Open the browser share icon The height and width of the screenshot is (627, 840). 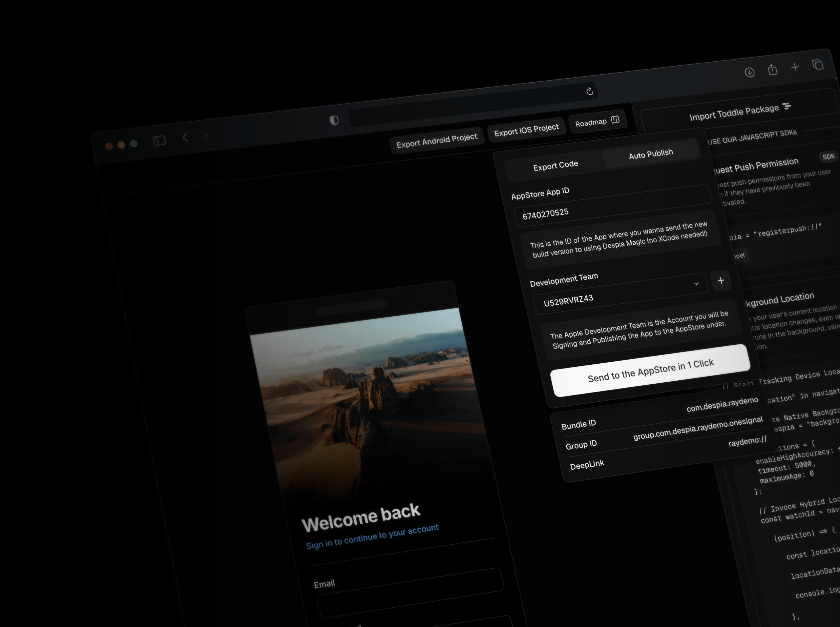773,69
